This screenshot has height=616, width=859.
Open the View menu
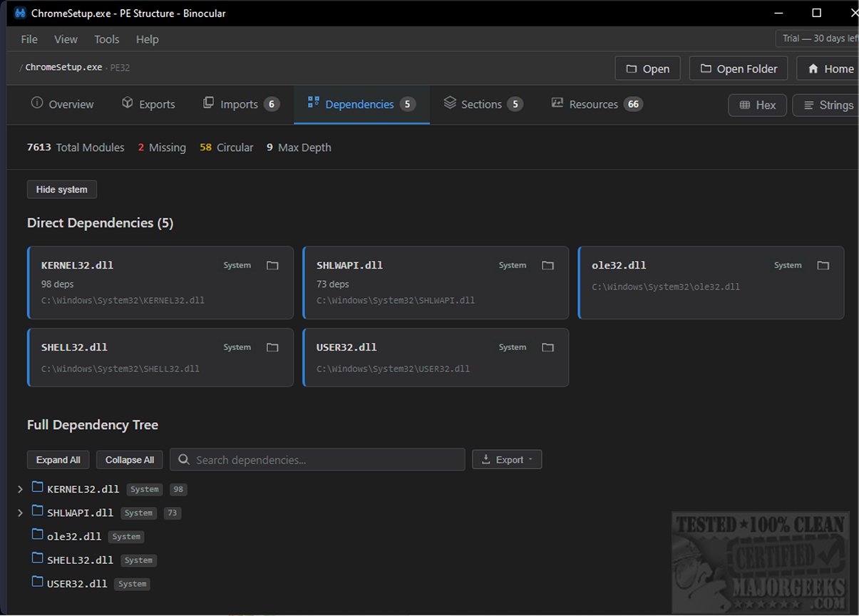pyautogui.click(x=66, y=39)
